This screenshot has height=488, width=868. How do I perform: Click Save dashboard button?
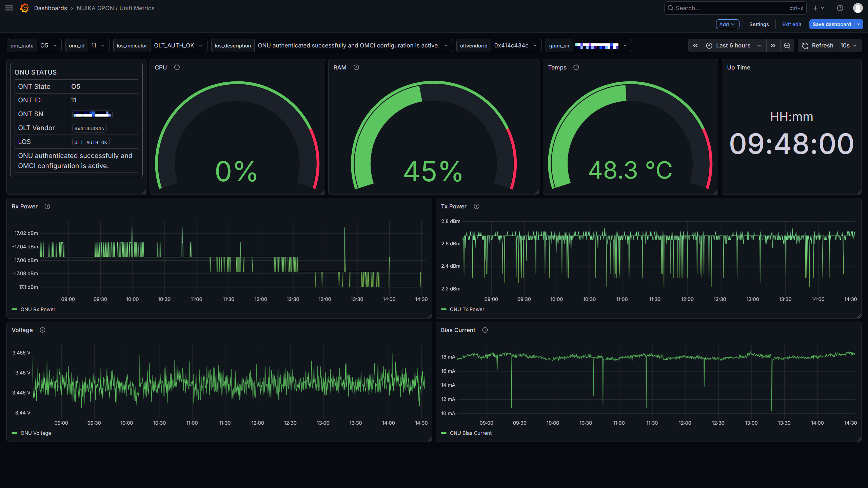tap(831, 24)
